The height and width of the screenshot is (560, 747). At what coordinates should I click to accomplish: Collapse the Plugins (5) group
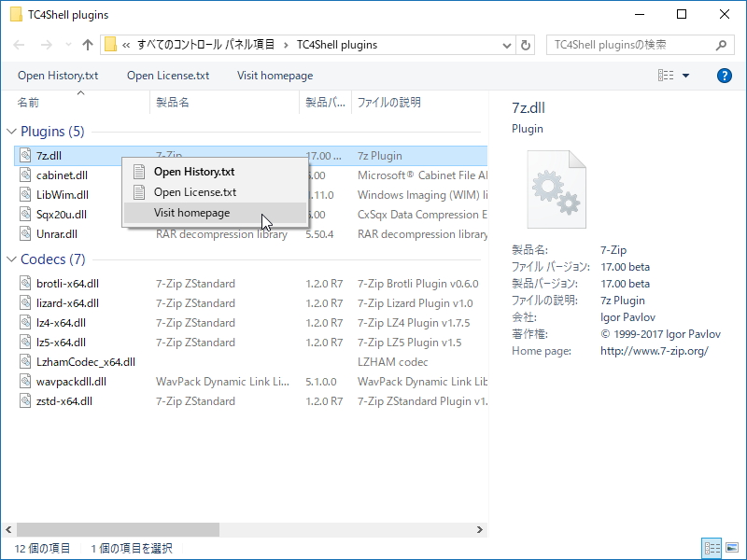[x=15, y=131]
